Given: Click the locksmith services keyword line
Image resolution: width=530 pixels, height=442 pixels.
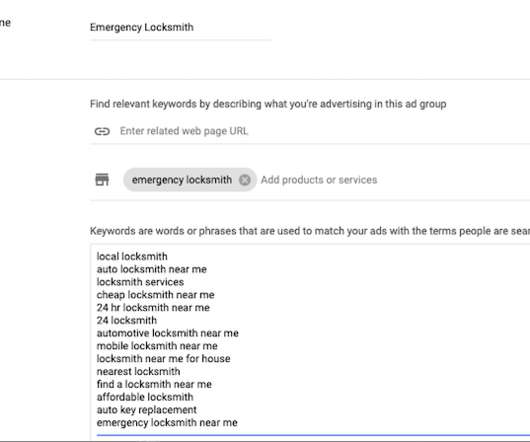Looking at the screenshot, I should pyautogui.click(x=140, y=282).
